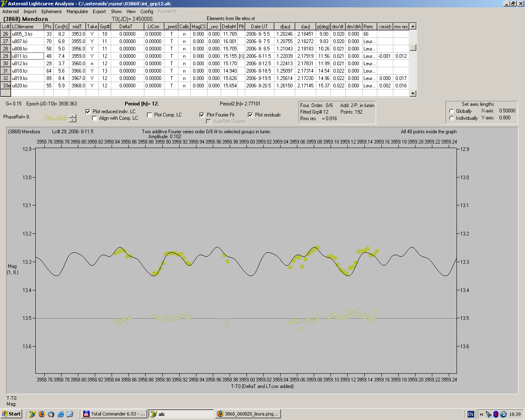
Task: Increment plotted lightcurve number stepper up
Action: (x=73, y=116)
